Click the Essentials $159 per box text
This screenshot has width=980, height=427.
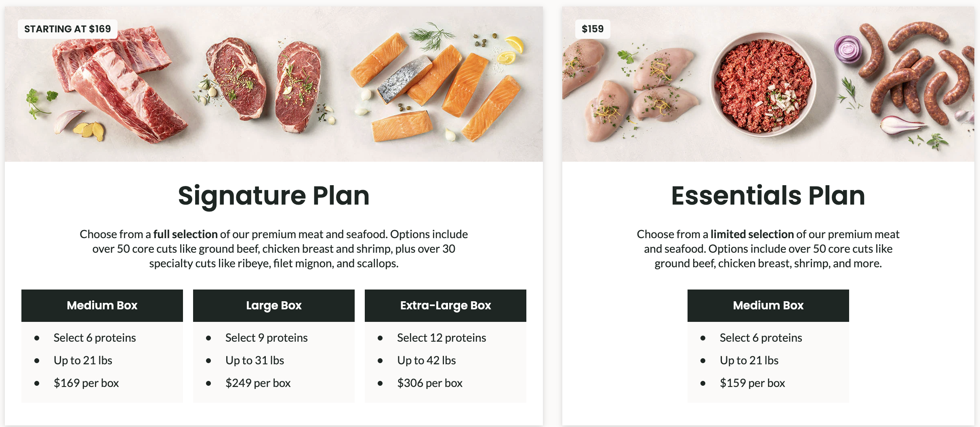(x=752, y=383)
